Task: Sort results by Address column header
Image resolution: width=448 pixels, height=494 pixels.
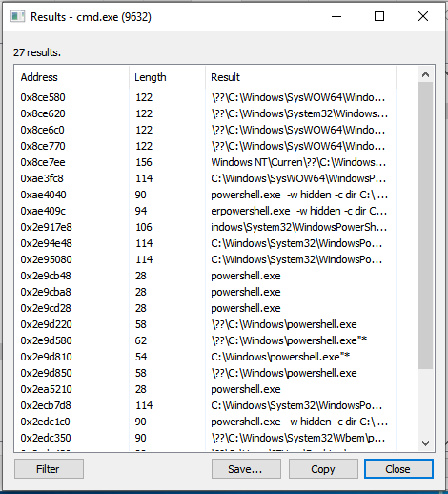Action: (71, 77)
